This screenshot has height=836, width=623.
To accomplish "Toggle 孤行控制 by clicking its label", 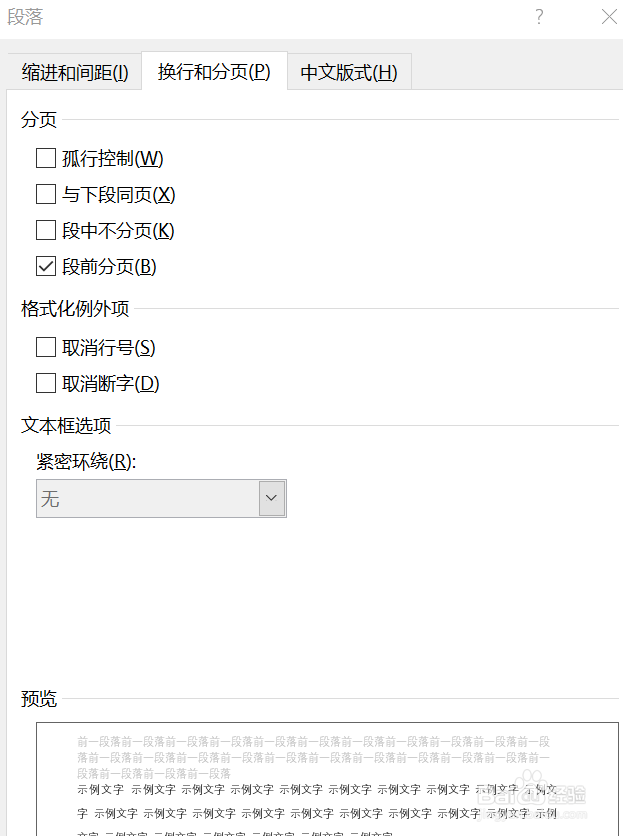I will click(x=110, y=157).
